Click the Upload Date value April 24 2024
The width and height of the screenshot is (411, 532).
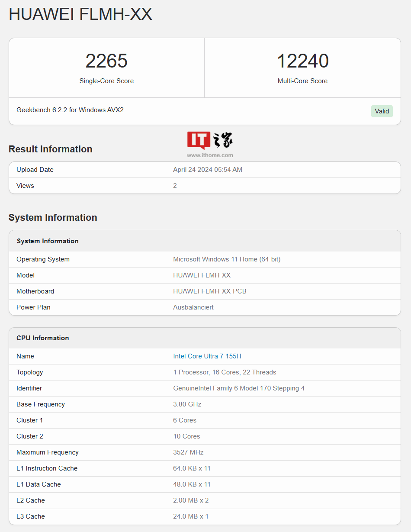pyautogui.click(x=208, y=170)
